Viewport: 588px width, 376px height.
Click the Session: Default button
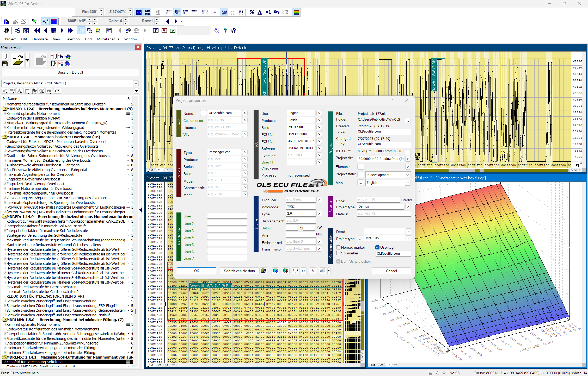coord(70,72)
